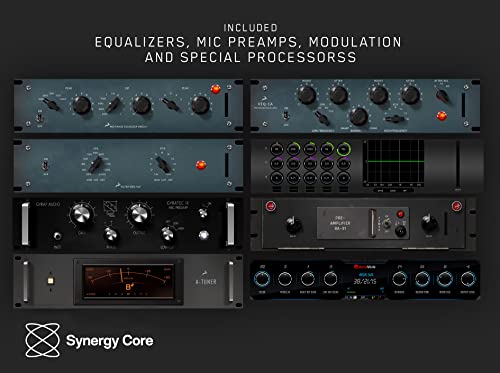Click the leftmost blue-ringed knob on reverb unit
Image resolution: width=500 pixels, height=373 pixels.
click(x=262, y=279)
